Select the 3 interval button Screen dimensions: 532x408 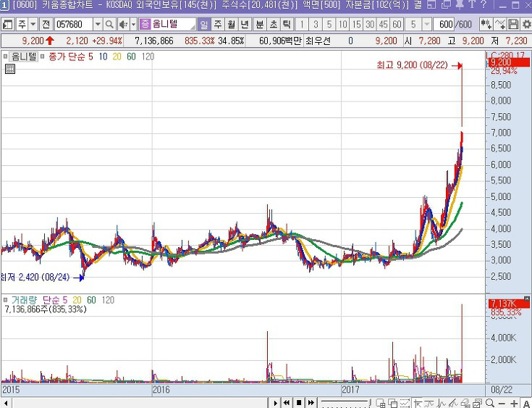(x=316, y=25)
